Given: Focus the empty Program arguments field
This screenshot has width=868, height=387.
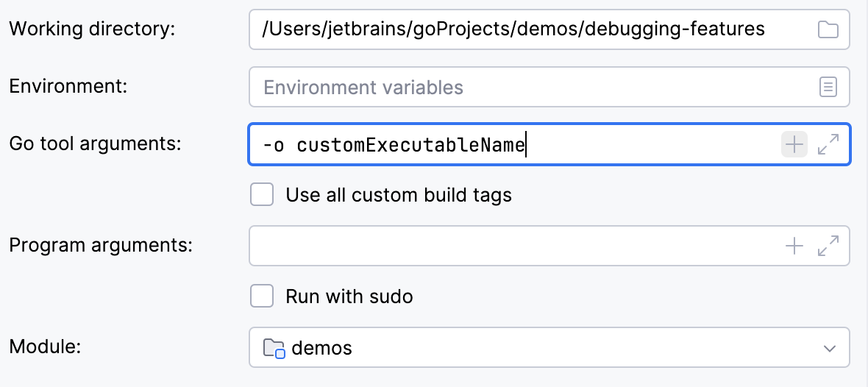Looking at the screenshot, I should click(515, 246).
